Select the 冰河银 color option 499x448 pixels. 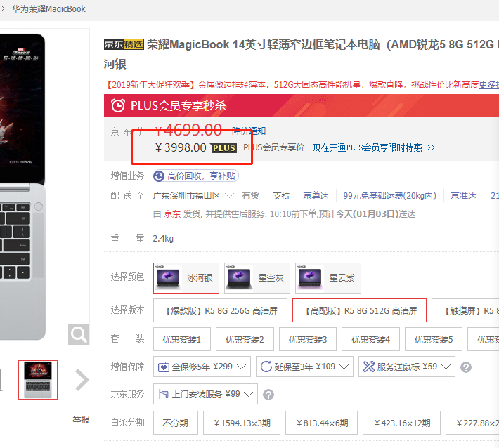186,278
